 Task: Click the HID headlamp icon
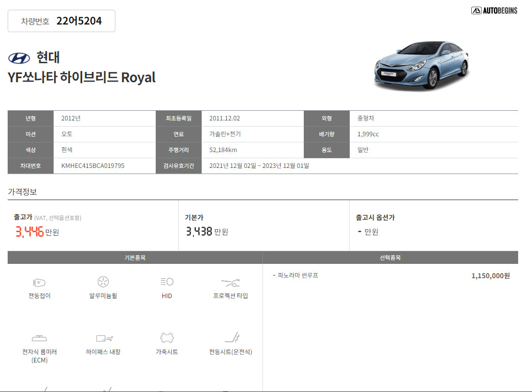click(167, 282)
